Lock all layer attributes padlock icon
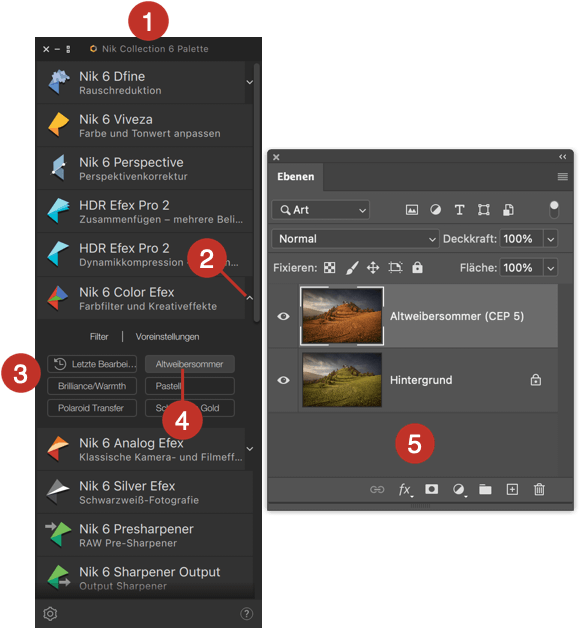579x628 pixels. click(417, 267)
